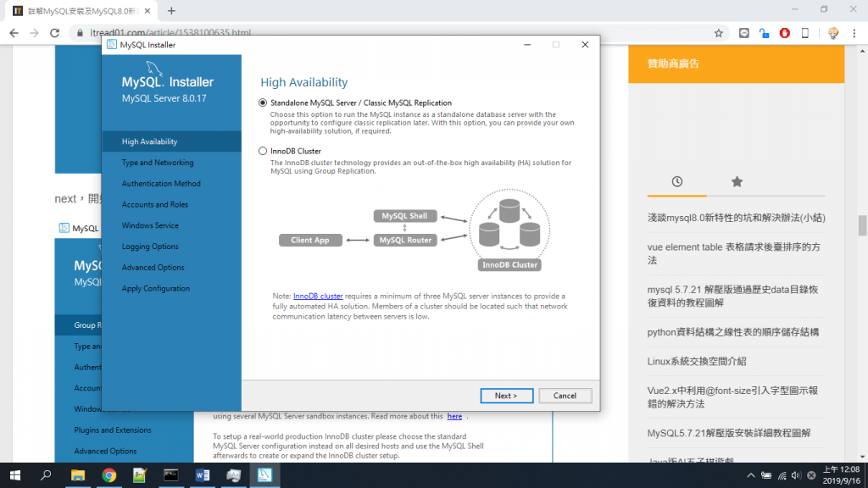Open green notepad app in taskbar
This screenshot has width=868, height=488.
click(x=140, y=475)
